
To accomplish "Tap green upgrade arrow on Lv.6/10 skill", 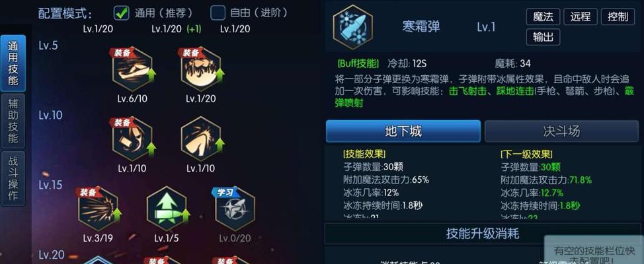I will click(x=151, y=75).
